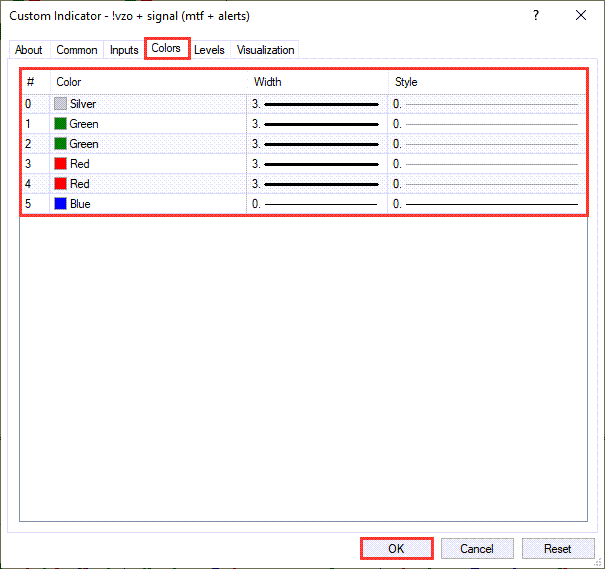This screenshot has width=605, height=569.
Task: Change line style for row 1
Action: [x=487, y=124]
